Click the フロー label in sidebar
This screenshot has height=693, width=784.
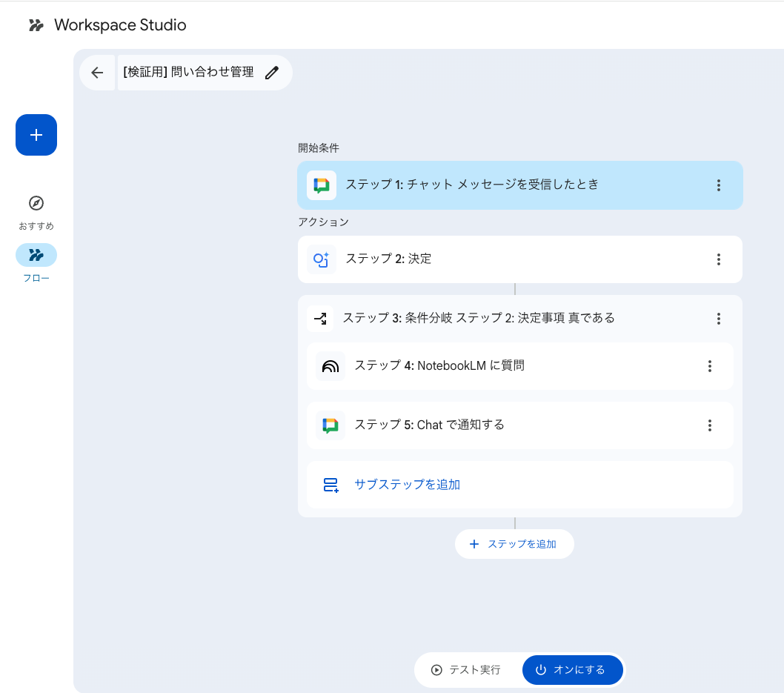(x=36, y=278)
